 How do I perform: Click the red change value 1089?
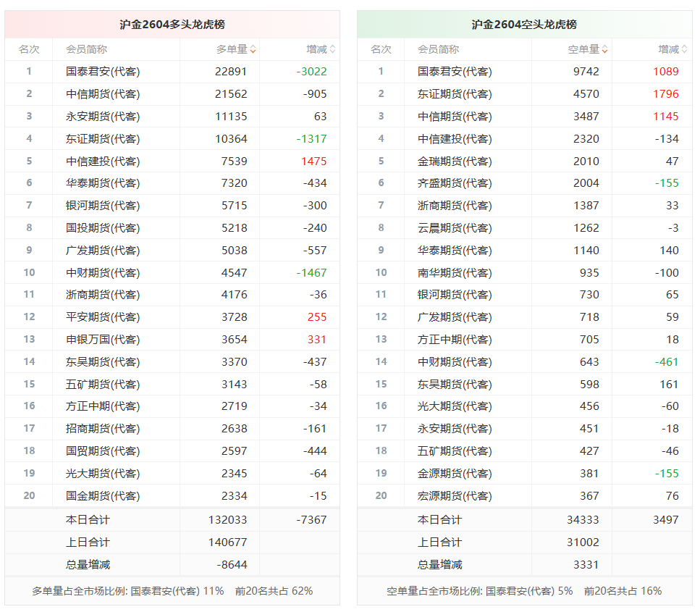pyautogui.click(x=666, y=72)
